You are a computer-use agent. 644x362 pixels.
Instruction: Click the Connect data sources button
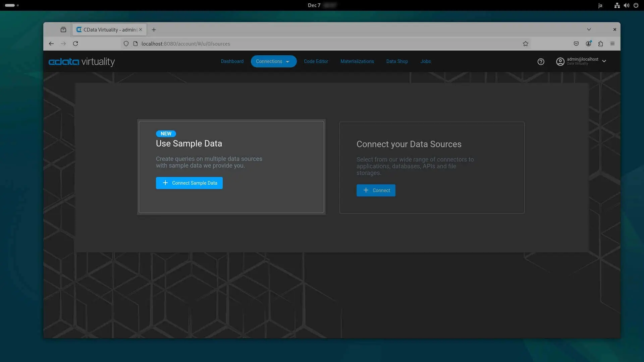pyautogui.click(x=376, y=190)
